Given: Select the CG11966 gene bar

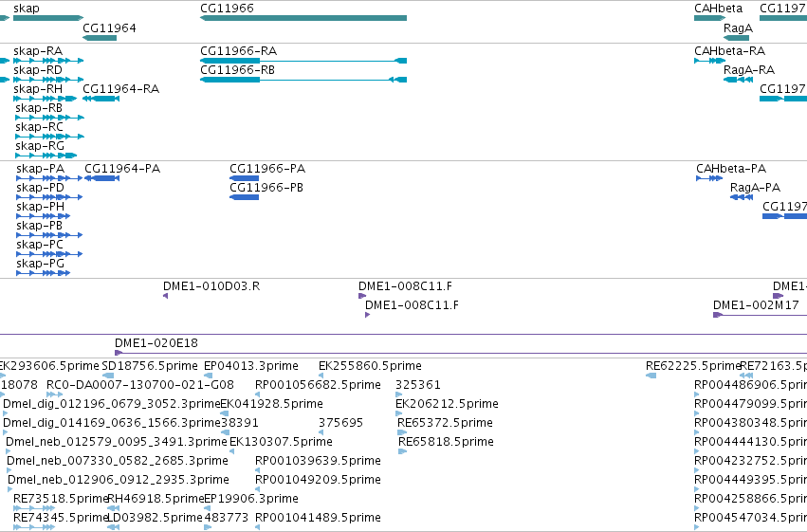Looking at the screenshot, I should pos(303,18).
